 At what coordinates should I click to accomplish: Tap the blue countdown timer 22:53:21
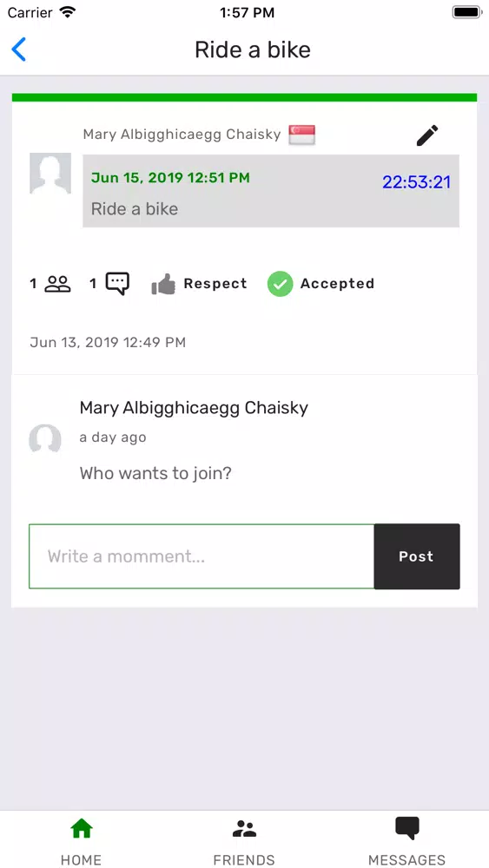pyautogui.click(x=416, y=182)
